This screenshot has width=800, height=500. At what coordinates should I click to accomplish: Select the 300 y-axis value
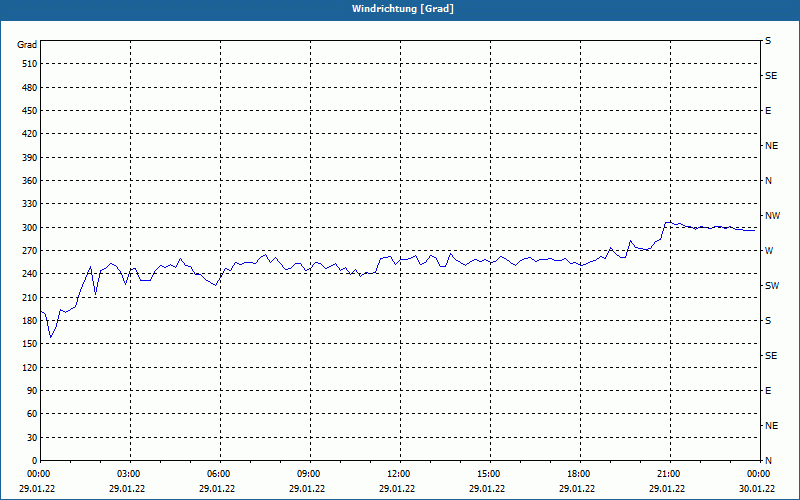tap(29, 228)
